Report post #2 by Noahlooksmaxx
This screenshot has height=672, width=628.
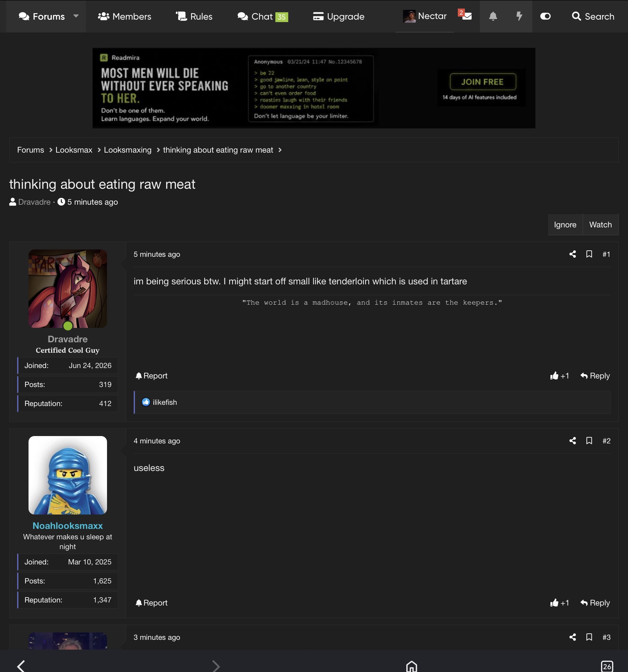[151, 603]
